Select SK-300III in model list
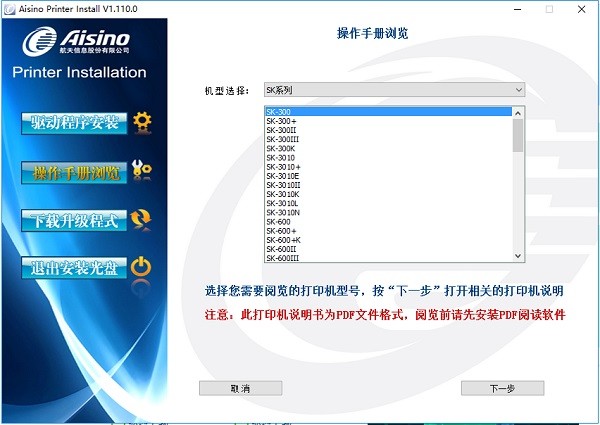The image size is (600, 425). pos(388,139)
